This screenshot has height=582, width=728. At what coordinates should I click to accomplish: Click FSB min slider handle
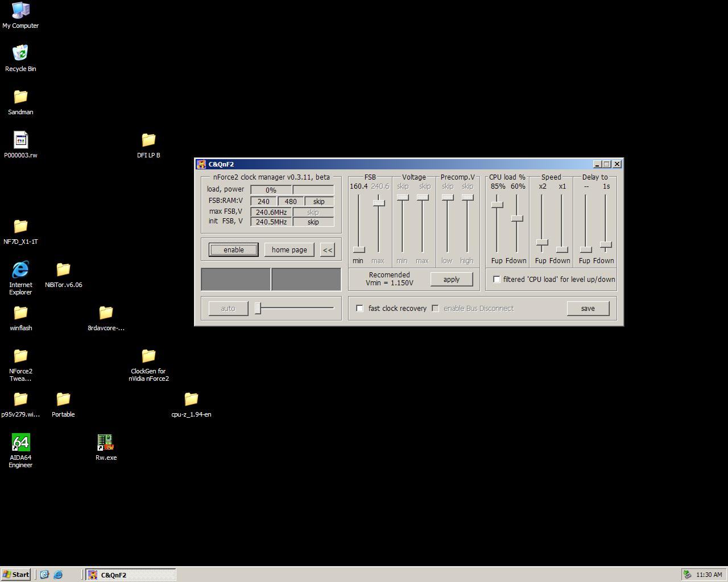tap(359, 250)
